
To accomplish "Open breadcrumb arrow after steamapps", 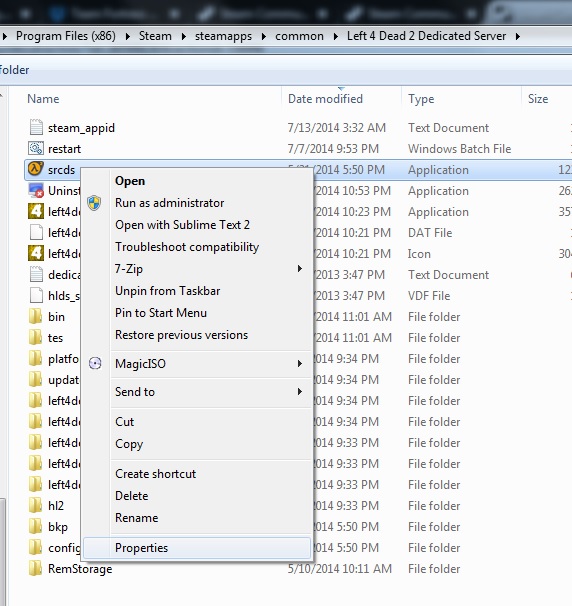I will coord(264,36).
